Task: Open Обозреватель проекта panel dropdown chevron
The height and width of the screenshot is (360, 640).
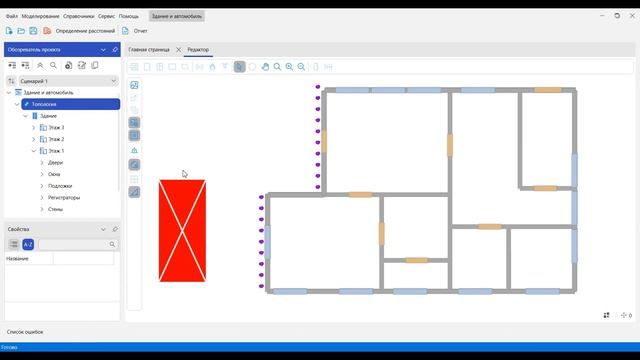Action: [x=103, y=49]
